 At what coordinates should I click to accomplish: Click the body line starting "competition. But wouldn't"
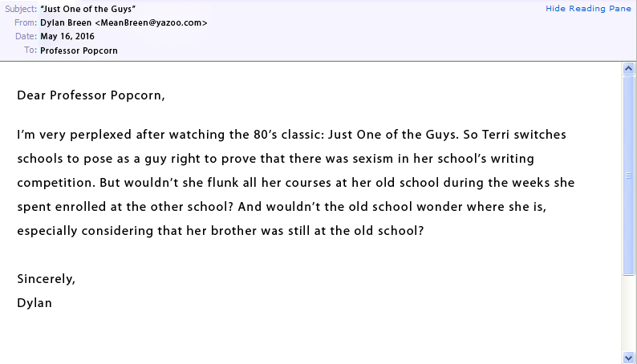point(295,183)
